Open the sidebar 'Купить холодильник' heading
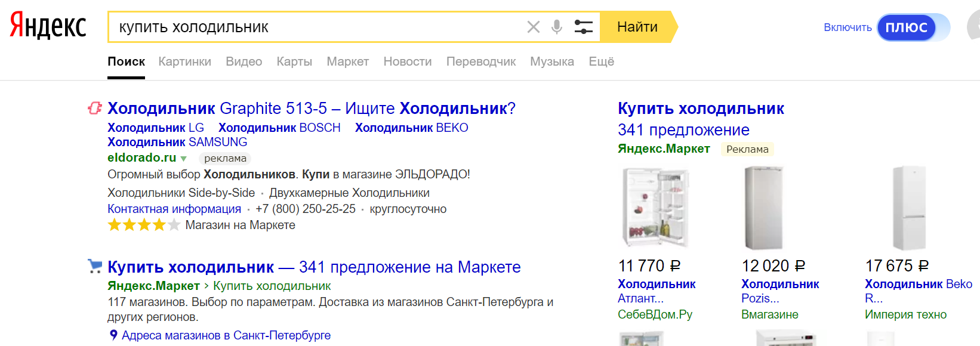The width and height of the screenshot is (980, 346). pos(701,109)
